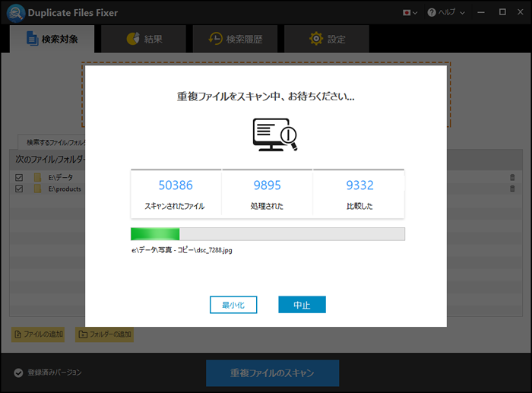This screenshot has height=393, width=532.
Task: Click compared count 9332
Action: (359, 185)
